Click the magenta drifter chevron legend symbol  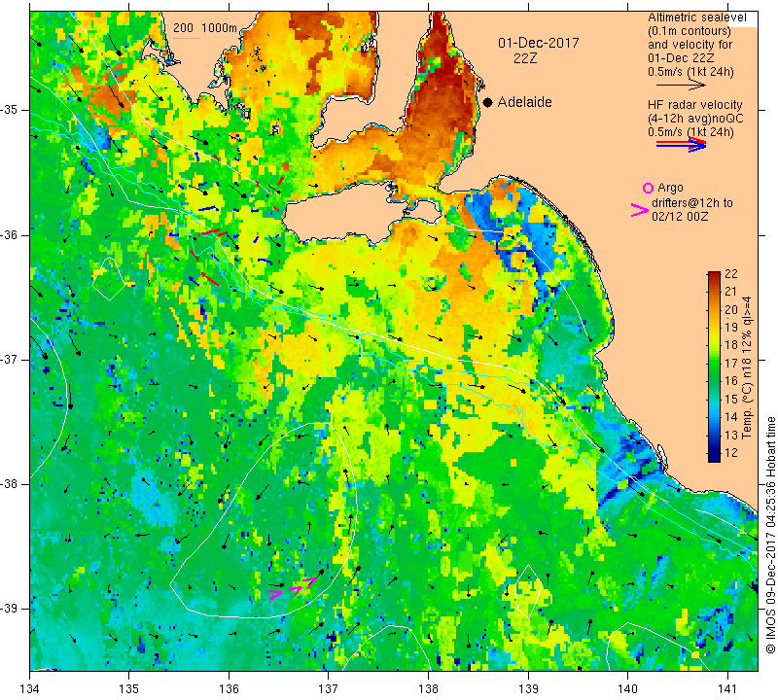[639, 210]
